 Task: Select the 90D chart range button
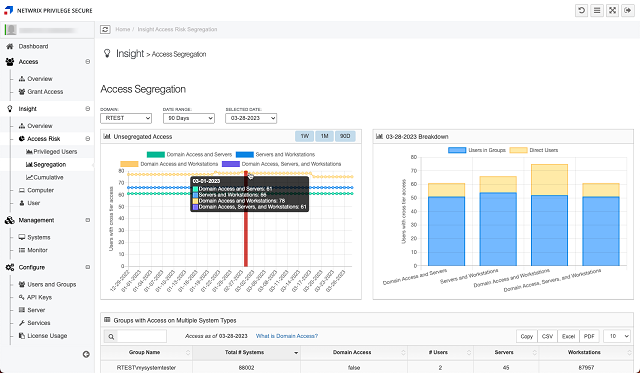(345, 136)
